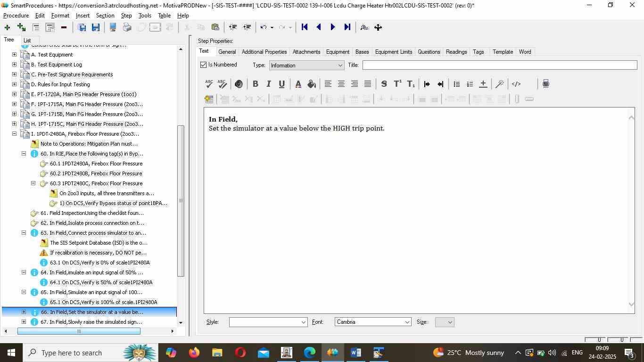Open undo history dropdown arrow

(272, 27)
